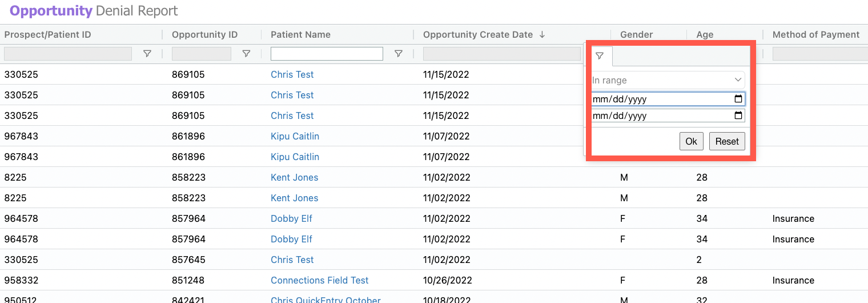Screen dimensions: 868x303
Task: Open Chris Test link in opportunity 857645 row
Action: click(292, 260)
